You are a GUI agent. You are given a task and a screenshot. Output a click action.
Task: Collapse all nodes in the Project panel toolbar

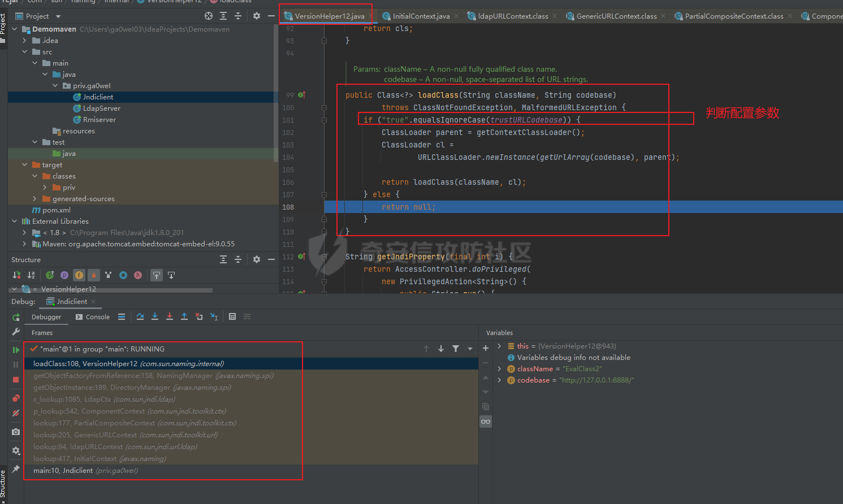pos(238,16)
